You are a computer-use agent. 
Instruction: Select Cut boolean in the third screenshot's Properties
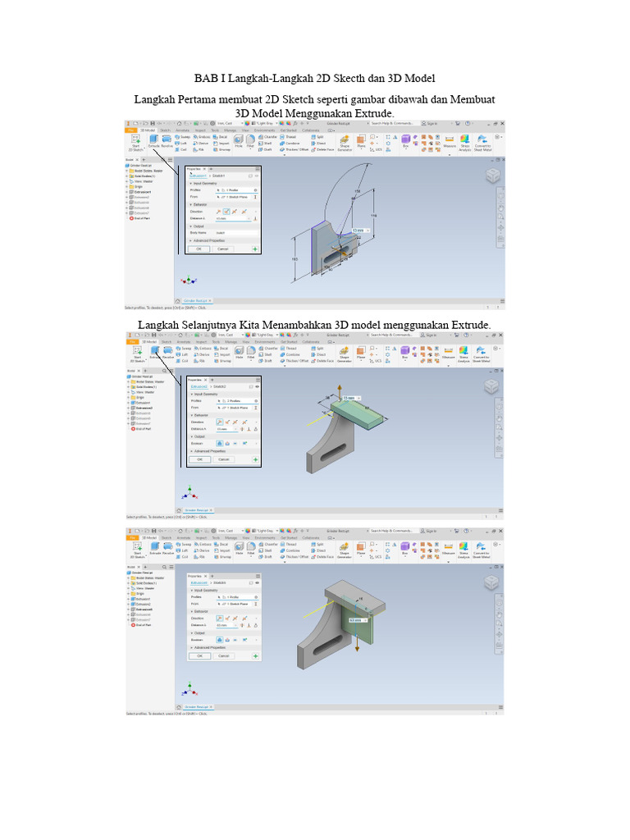coord(227,640)
